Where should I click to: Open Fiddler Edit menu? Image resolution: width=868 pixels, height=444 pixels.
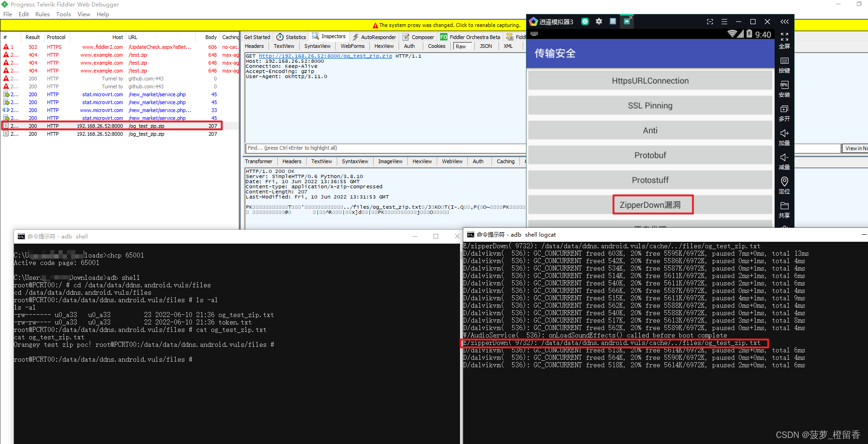pos(24,14)
